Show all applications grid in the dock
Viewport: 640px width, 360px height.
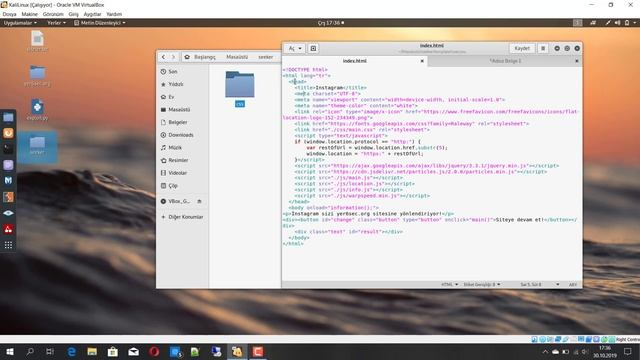[x=8, y=245]
